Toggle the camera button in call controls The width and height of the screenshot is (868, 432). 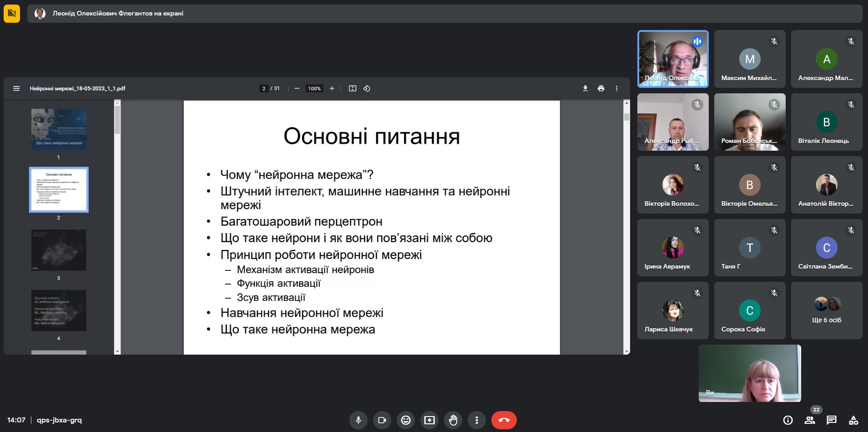tap(382, 420)
